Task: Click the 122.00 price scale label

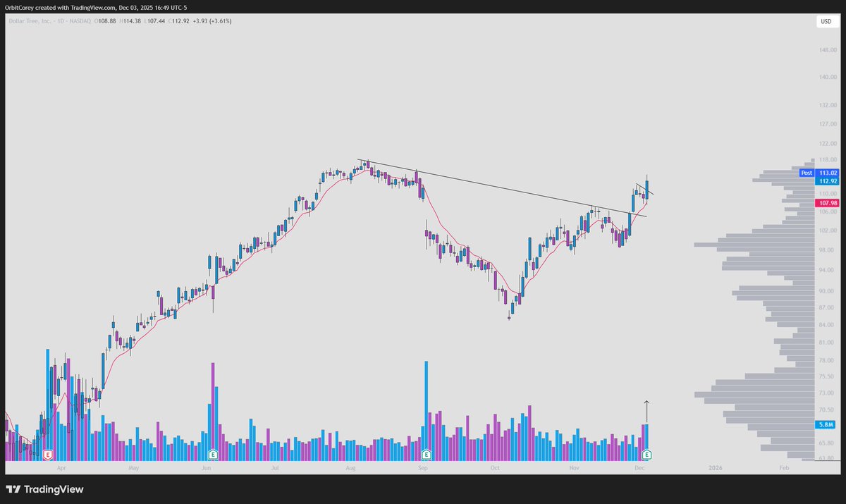Action: point(828,143)
